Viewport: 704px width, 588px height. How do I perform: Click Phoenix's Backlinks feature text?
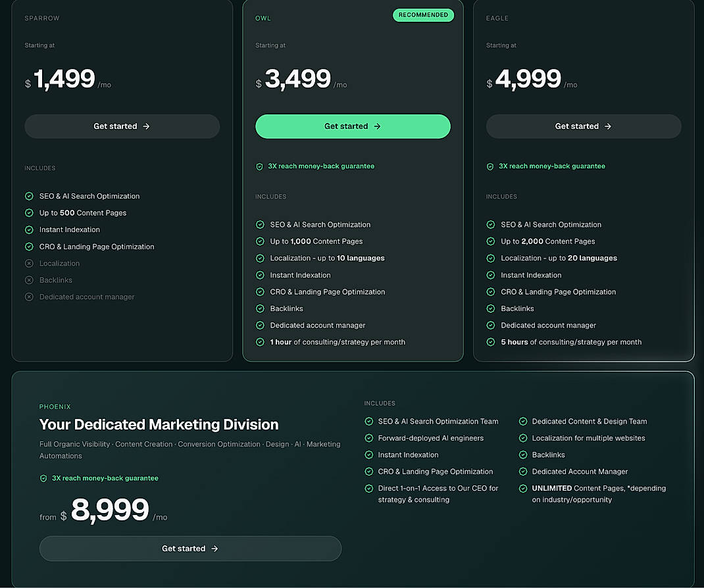tap(548, 454)
